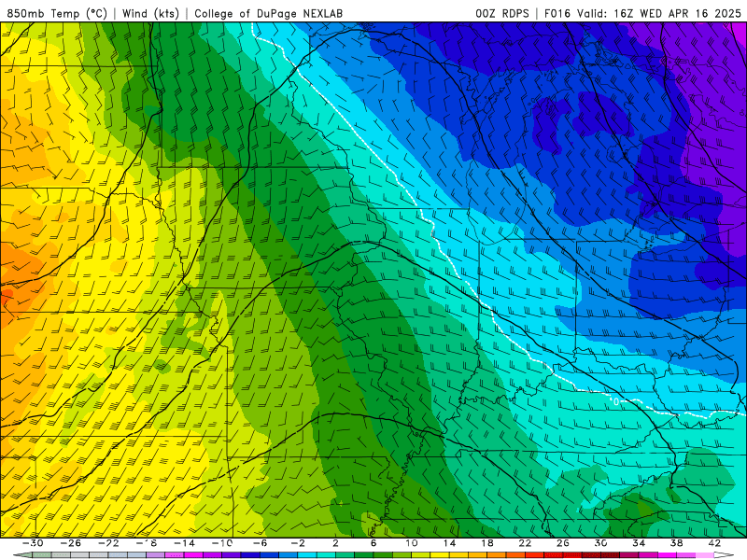Image resolution: width=747 pixels, height=560 pixels.
Task: Click the '-2' colorbar tick label
Action: click(298, 543)
